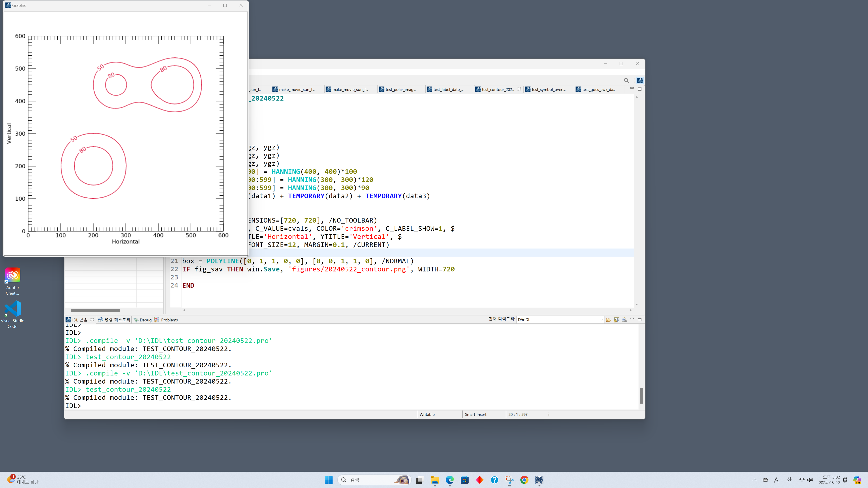868x488 pixels.
Task: Click the folder browse icon beside the directory field
Action: pyautogui.click(x=608, y=320)
